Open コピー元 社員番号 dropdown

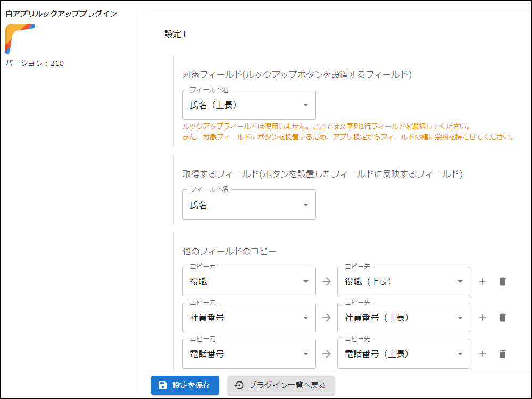(249, 318)
